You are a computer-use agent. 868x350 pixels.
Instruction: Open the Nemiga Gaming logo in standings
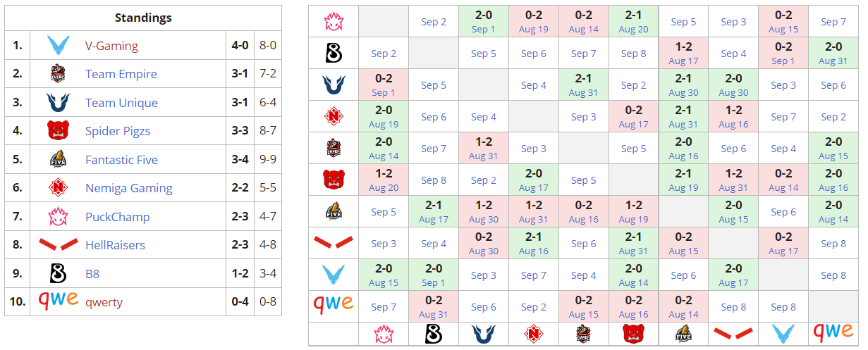tap(58, 188)
